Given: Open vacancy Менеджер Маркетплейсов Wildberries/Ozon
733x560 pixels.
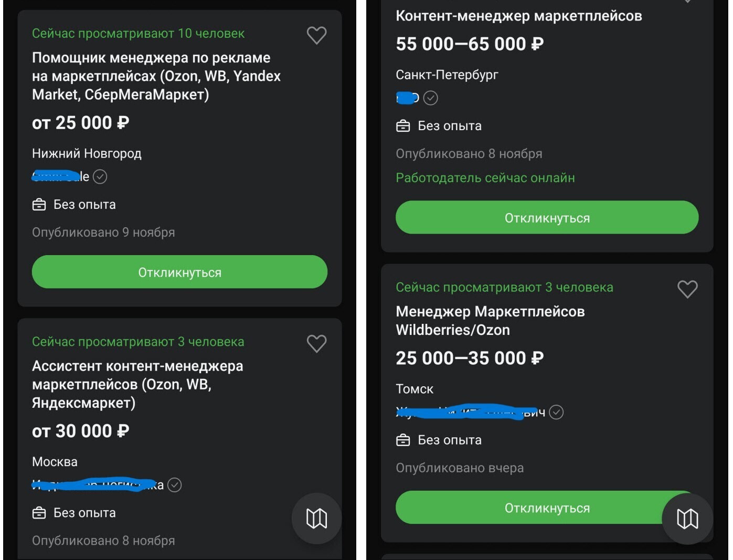Looking at the screenshot, I should pyautogui.click(x=490, y=320).
